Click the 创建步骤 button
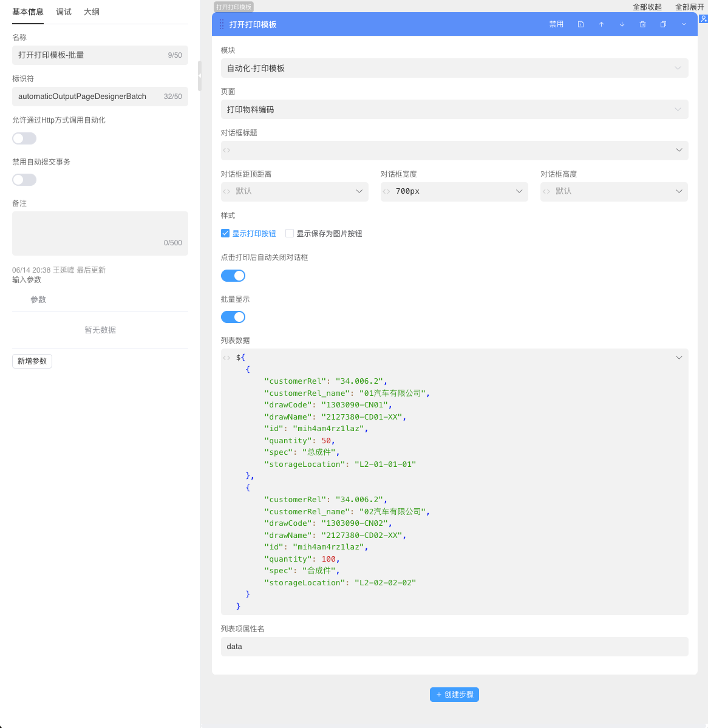Image resolution: width=708 pixels, height=728 pixels. pyautogui.click(x=454, y=695)
